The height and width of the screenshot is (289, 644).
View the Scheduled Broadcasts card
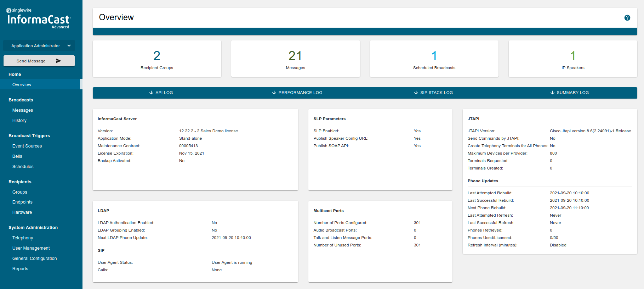point(434,59)
